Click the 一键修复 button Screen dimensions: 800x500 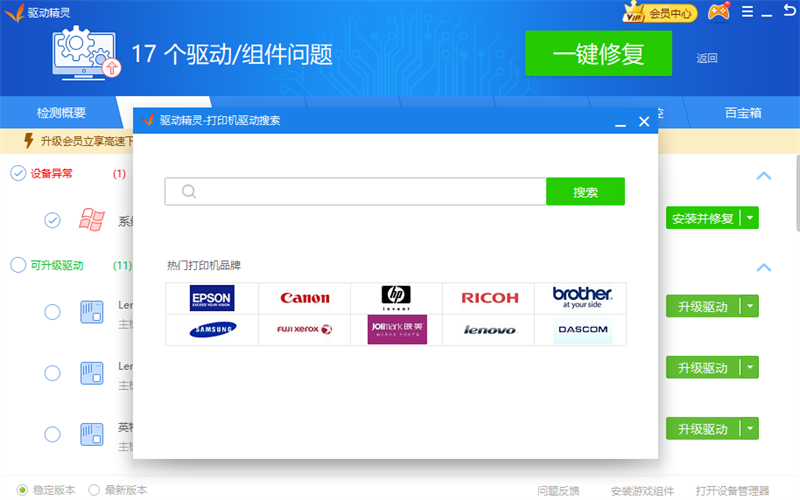598,54
